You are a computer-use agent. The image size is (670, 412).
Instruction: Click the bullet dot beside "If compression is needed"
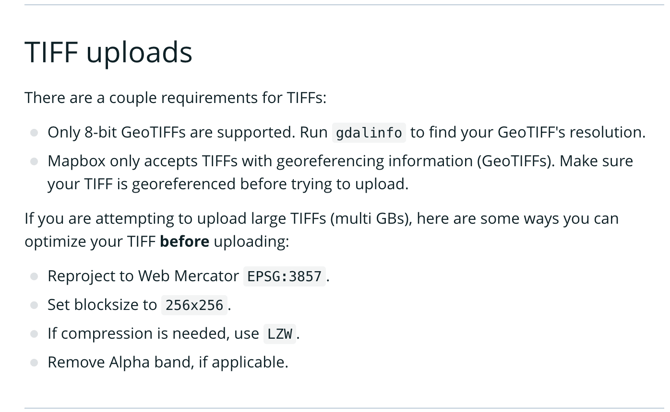(34, 334)
